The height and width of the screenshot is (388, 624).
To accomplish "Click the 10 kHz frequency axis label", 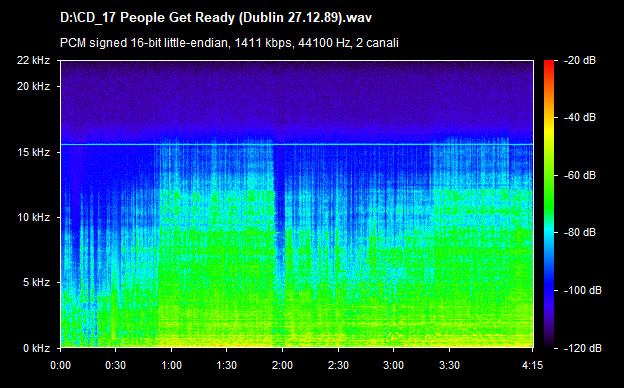I will pyautogui.click(x=33, y=217).
